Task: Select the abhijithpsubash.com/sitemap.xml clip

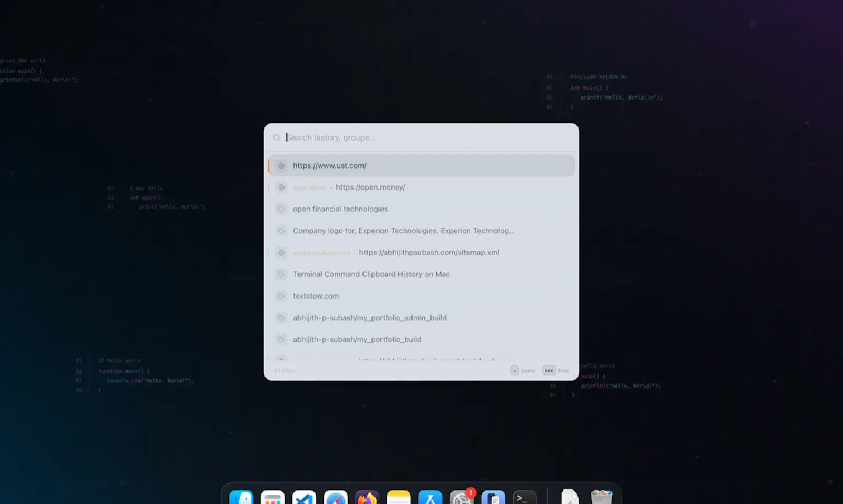Action: pos(421,252)
